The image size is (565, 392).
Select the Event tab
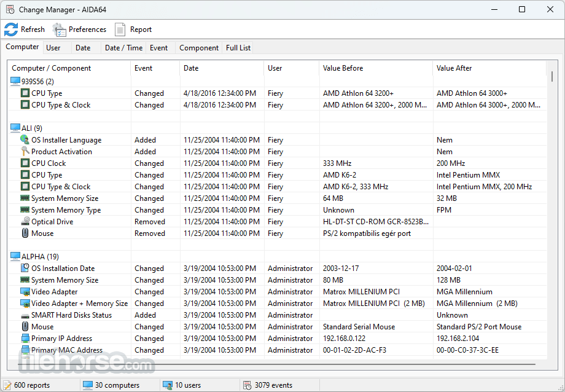click(158, 47)
